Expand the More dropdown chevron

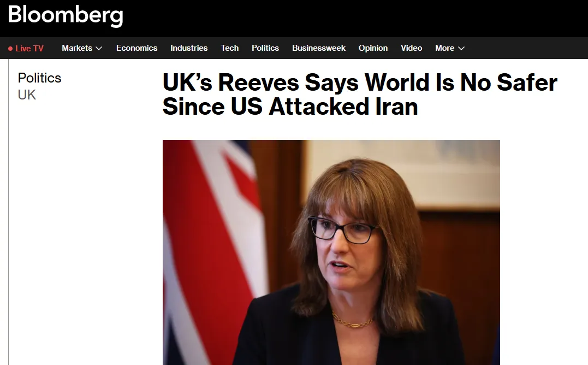click(x=462, y=49)
